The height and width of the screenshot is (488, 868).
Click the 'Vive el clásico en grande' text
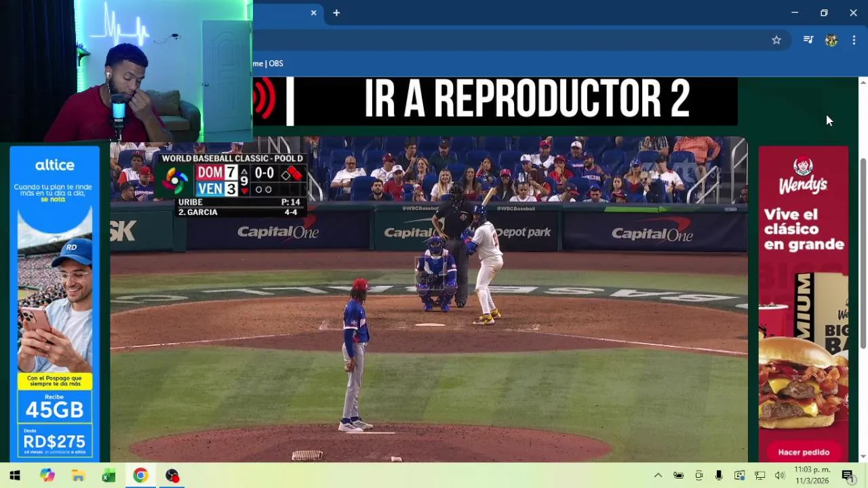click(804, 229)
